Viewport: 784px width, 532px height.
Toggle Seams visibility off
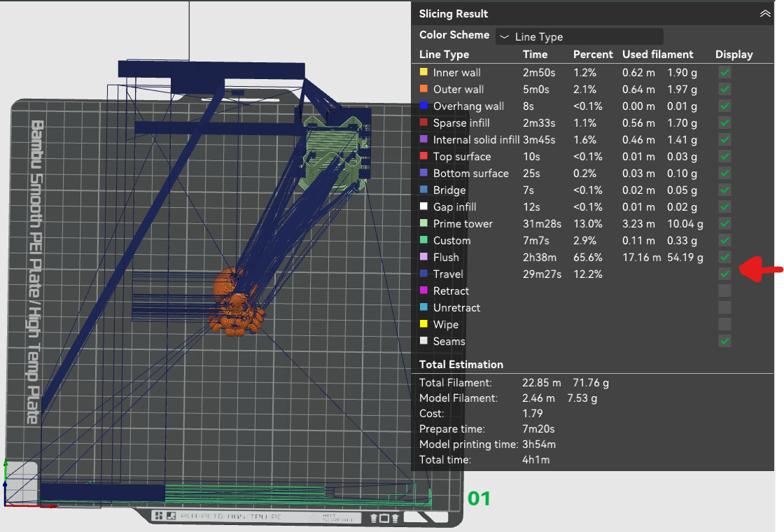[x=725, y=341]
